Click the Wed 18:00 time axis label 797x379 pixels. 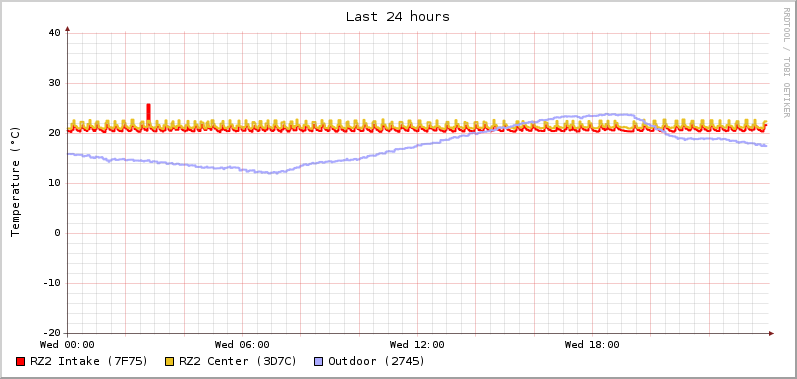coord(592,345)
